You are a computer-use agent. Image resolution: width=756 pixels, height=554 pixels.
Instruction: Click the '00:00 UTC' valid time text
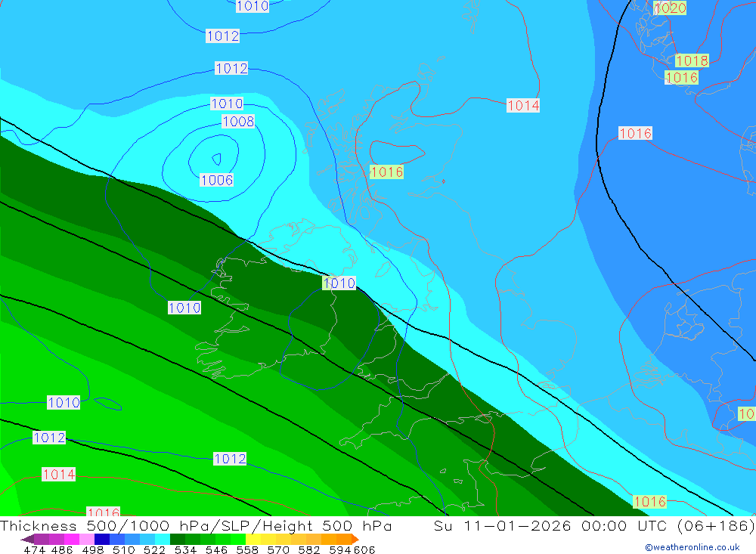(624, 525)
